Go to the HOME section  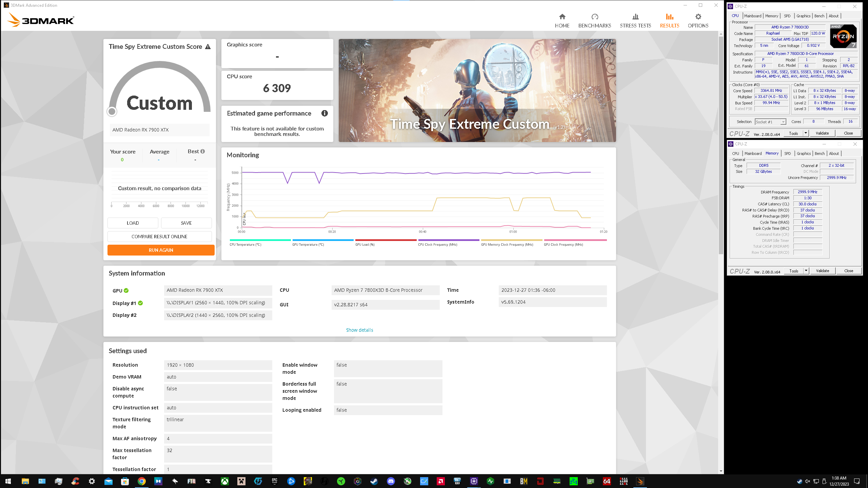562,21
